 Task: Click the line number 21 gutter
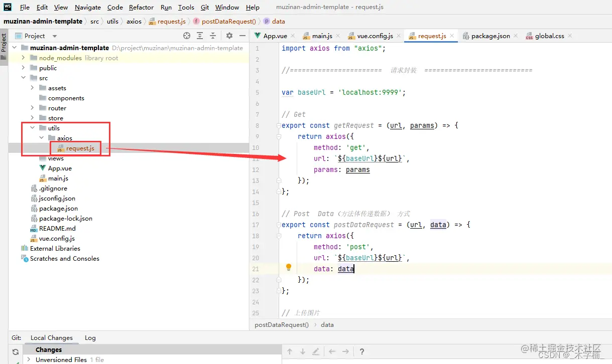pos(256,269)
